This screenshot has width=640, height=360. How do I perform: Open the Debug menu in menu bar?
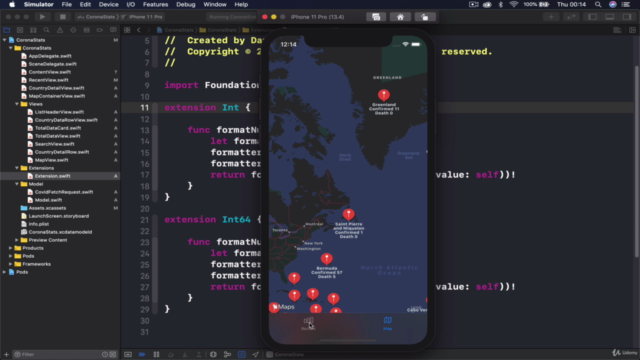pyautogui.click(x=186, y=4)
